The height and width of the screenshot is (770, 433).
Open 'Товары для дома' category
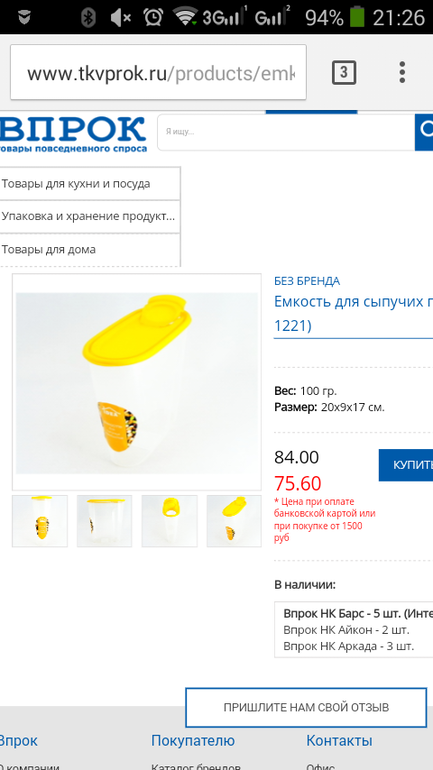click(90, 249)
